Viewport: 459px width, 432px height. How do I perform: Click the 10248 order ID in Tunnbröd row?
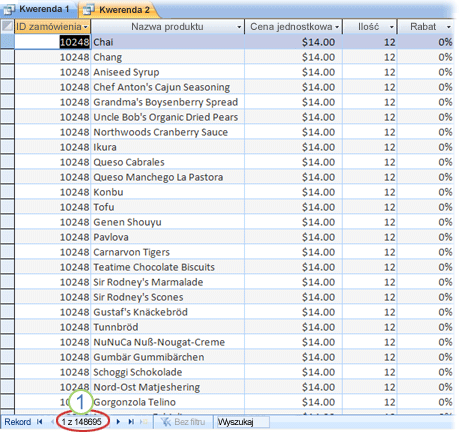pyautogui.click(x=53, y=327)
